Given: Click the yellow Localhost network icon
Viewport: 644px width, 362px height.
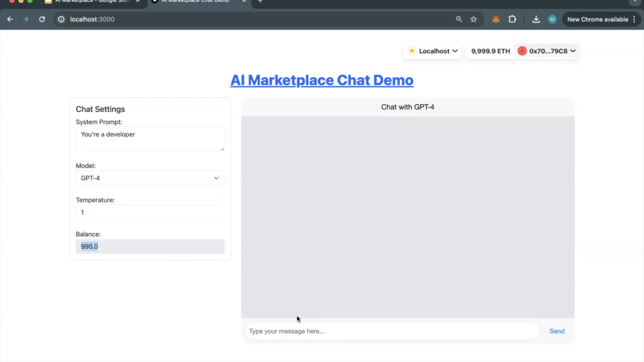Looking at the screenshot, I should click(x=412, y=51).
